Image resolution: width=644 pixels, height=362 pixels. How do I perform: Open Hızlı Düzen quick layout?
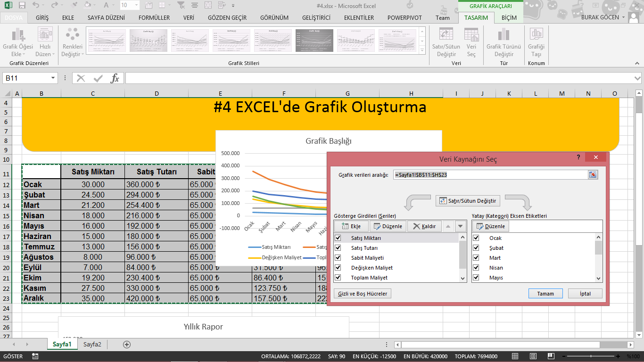tap(45, 41)
